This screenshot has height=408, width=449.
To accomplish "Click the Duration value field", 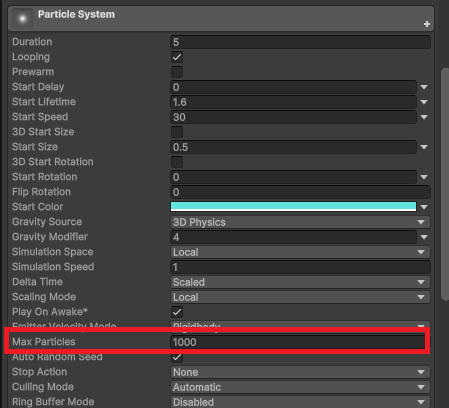I will (x=300, y=42).
